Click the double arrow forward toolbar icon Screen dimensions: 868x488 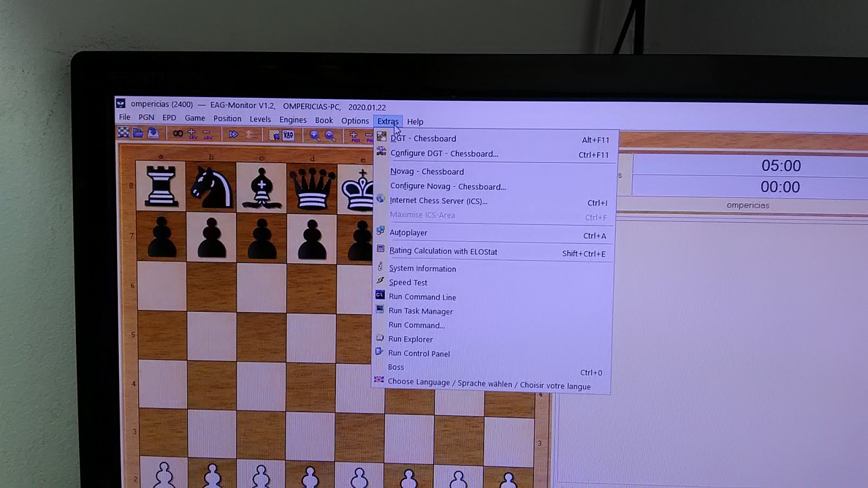pos(233,134)
